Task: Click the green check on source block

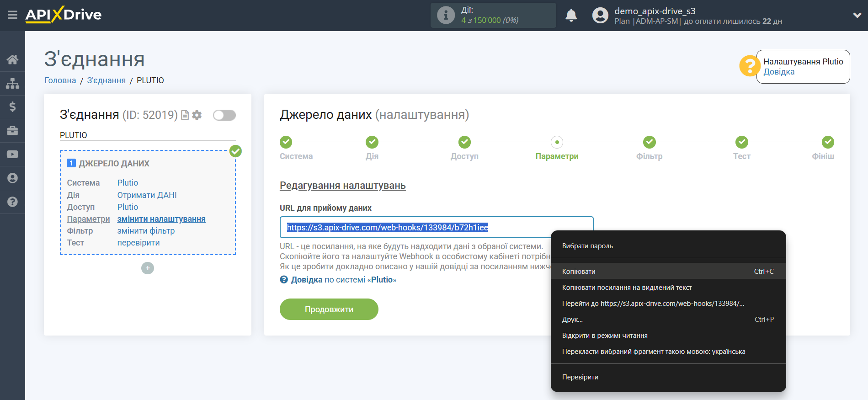Action: click(x=235, y=151)
